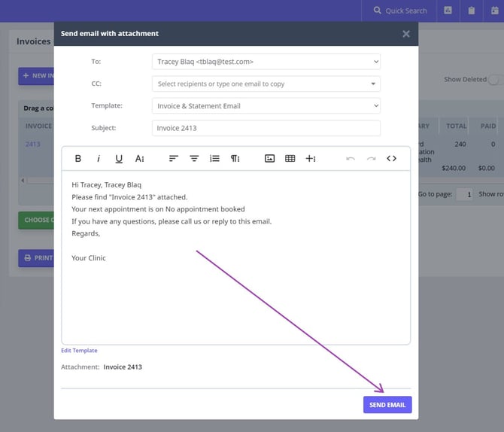Image resolution: width=504 pixels, height=432 pixels.
Task: Expand the Template dropdown
Action: [x=266, y=106]
